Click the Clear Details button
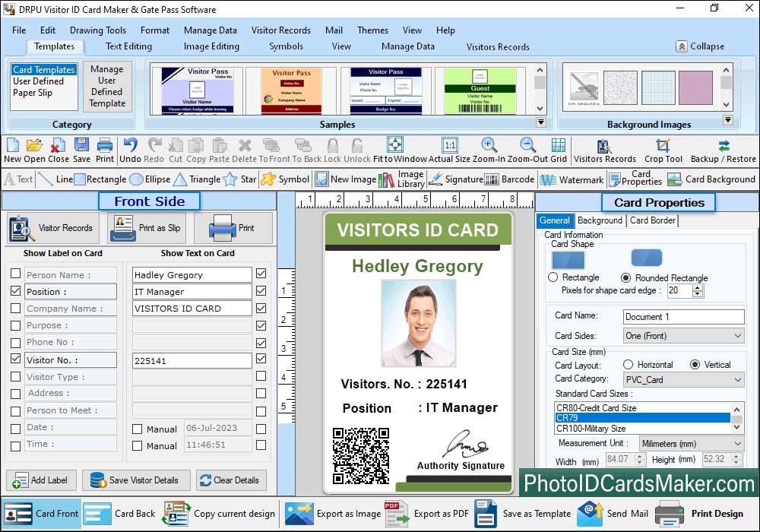Image resolution: width=760 pixels, height=532 pixels. [x=231, y=480]
